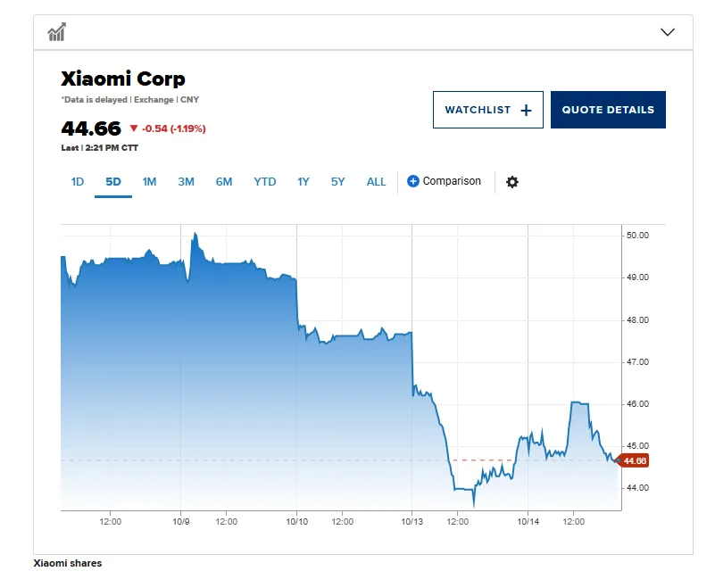The width and height of the screenshot is (715, 588).
Task: Click the blue plus Comparison icon
Action: (x=412, y=182)
